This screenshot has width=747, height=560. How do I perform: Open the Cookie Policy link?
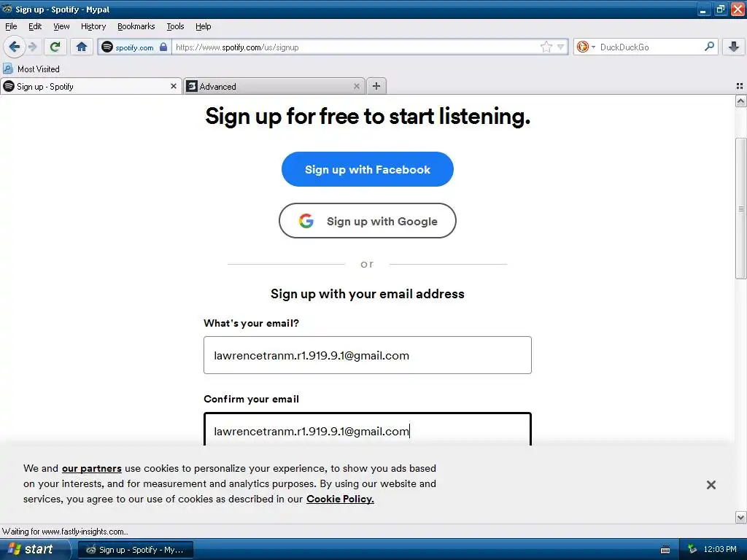pos(340,499)
